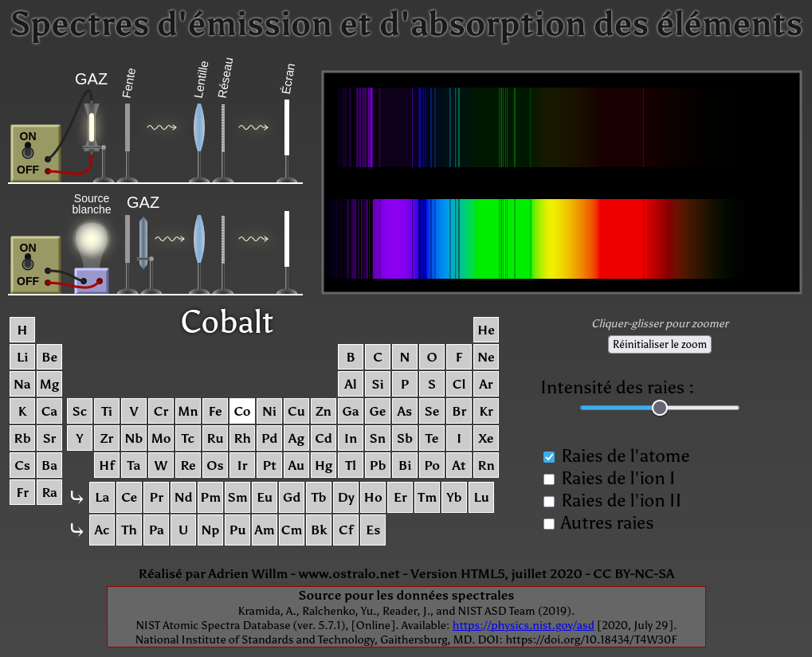Enable Raies de l'ion II checkbox
The width and height of the screenshot is (812, 657).
click(x=549, y=502)
